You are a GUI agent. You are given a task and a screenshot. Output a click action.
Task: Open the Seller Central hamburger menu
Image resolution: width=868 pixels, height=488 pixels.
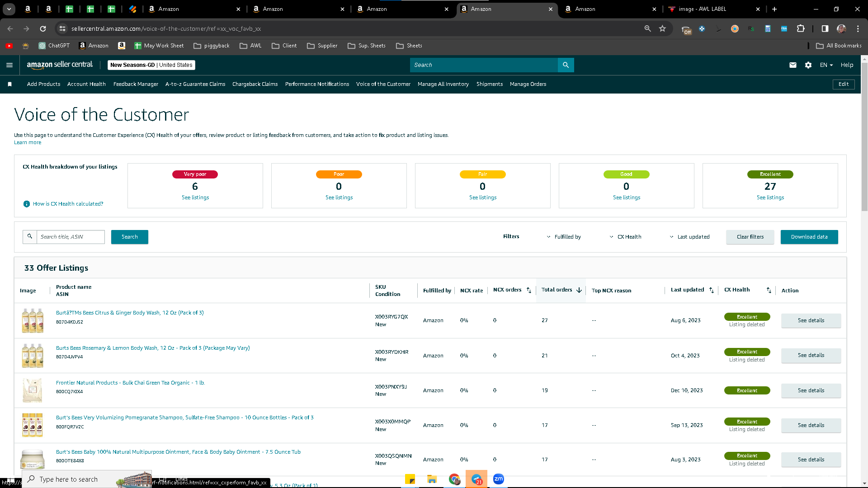coord(9,65)
